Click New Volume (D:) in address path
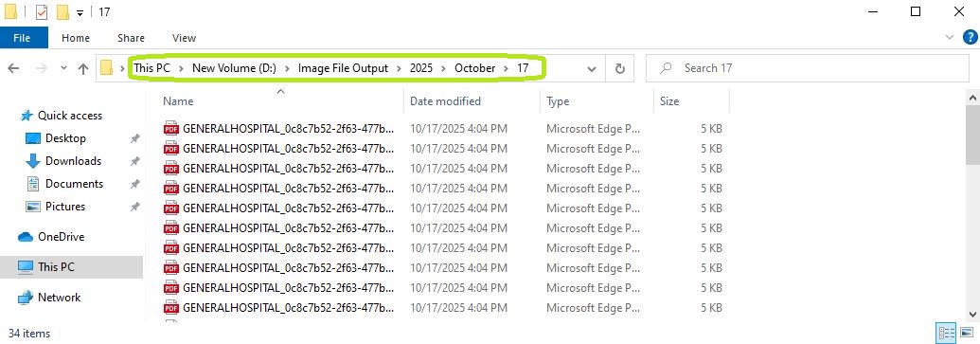Screen dimensions: 980x344 tap(234, 67)
